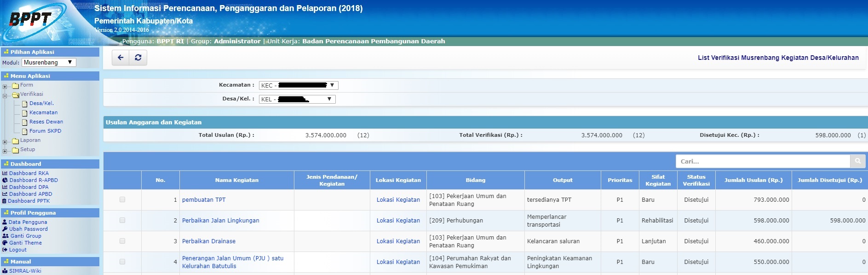Open Lokasi Kegiatan for pembuatan TPT

pyautogui.click(x=398, y=199)
